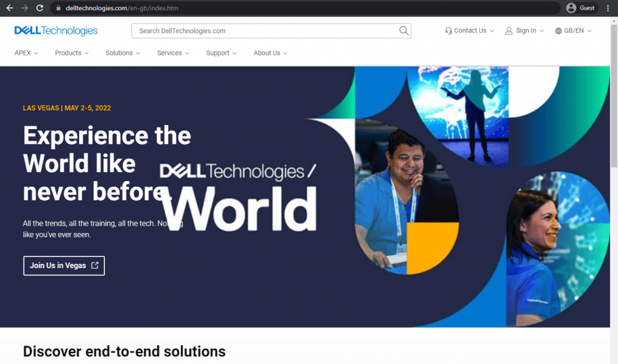
Task: Click the Contact Us headset icon
Action: 448,31
